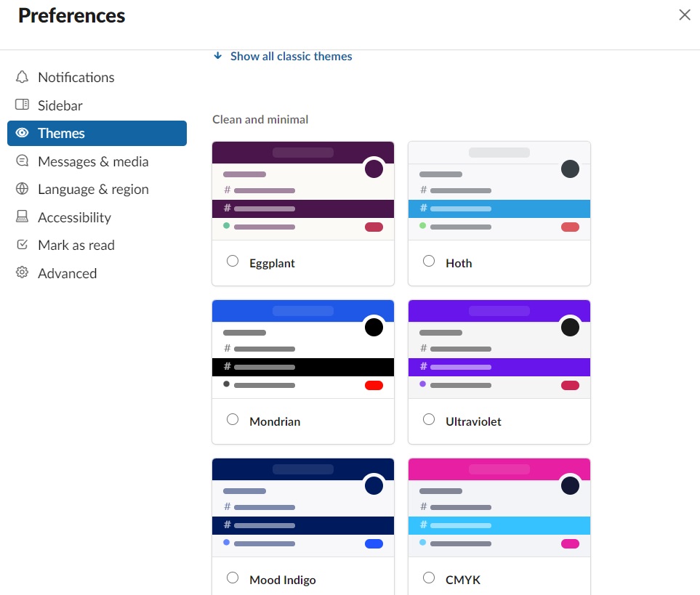Click the Mark as read checkmark icon
The image size is (700, 595).
(22, 244)
